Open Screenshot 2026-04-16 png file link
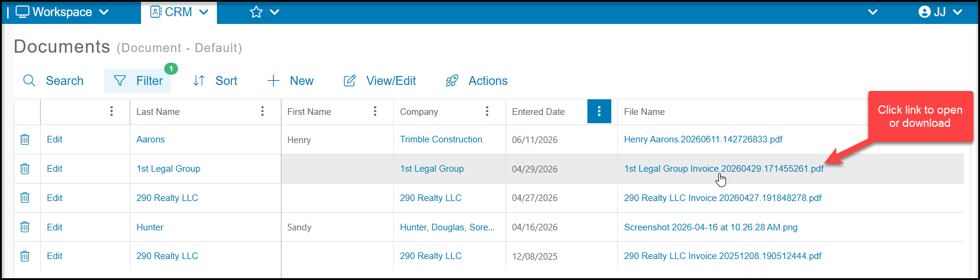 pyautogui.click(x=711, y=227)
